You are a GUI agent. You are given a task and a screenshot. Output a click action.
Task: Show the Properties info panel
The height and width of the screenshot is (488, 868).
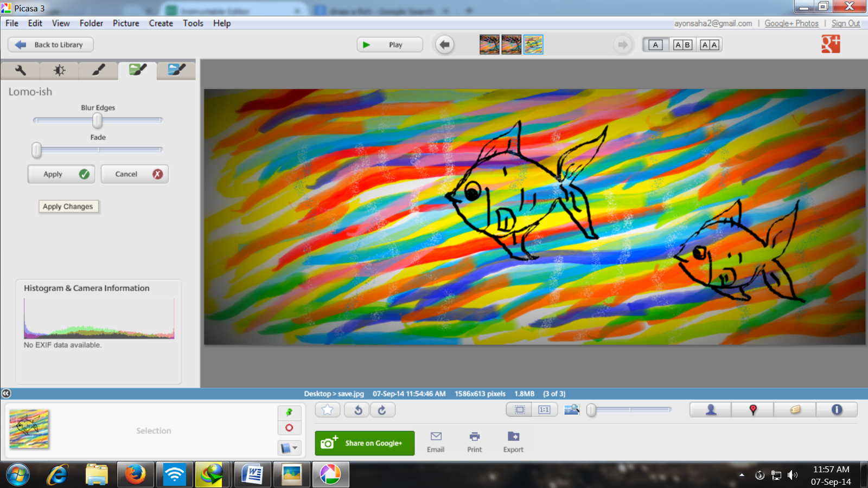(837, 410)
